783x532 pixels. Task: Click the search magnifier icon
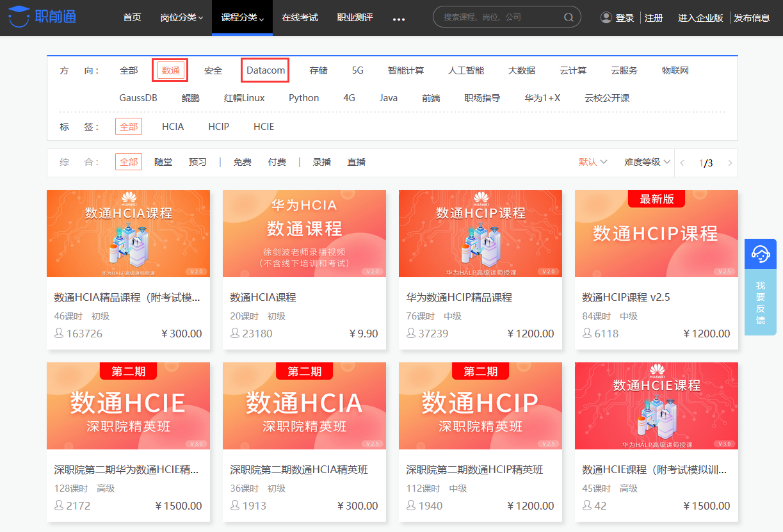click(569, 17)
